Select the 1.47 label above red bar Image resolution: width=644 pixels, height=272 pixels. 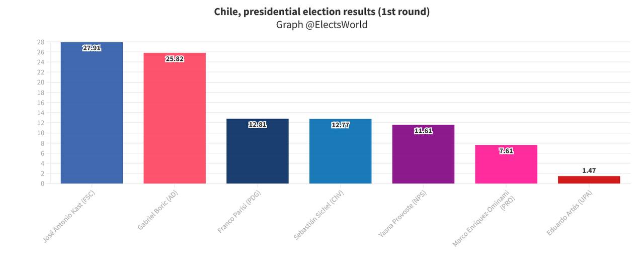point(589,171)
